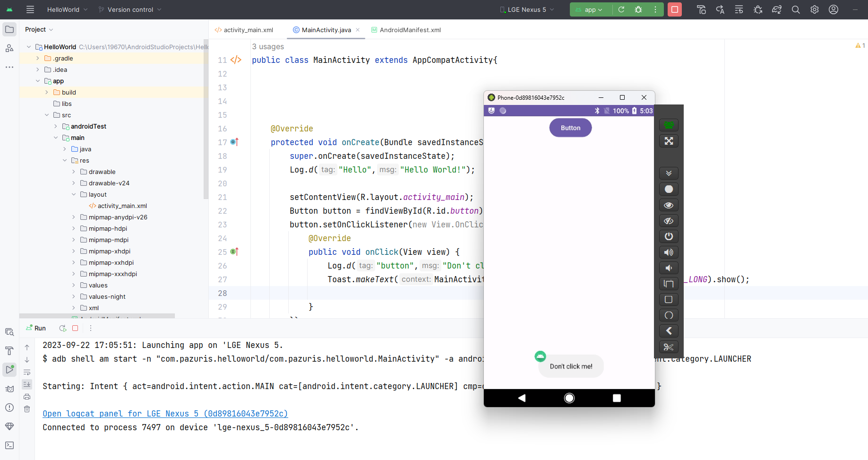This screenshot has height=460, width=868.
Task: Tap purple Button in phone window
Action: [570, 128]
